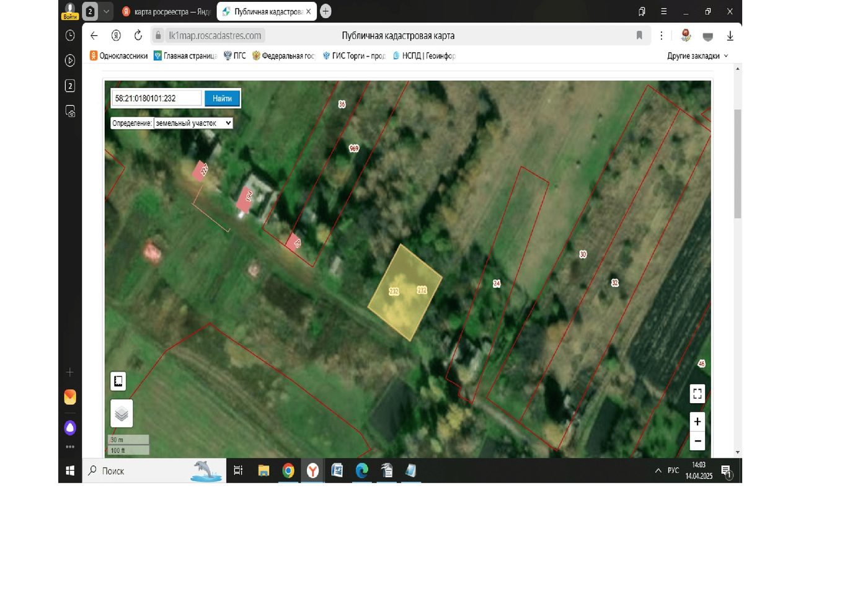Toggle fullscreen map view

click(x=697, y=394)
